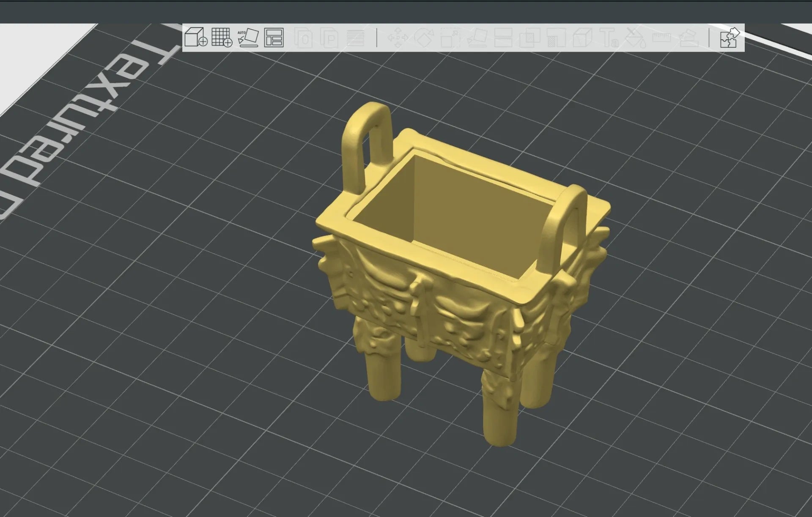812x517 pixels.
Task: Select the Seam painting cube tool
Action: (x=582, y=38)
